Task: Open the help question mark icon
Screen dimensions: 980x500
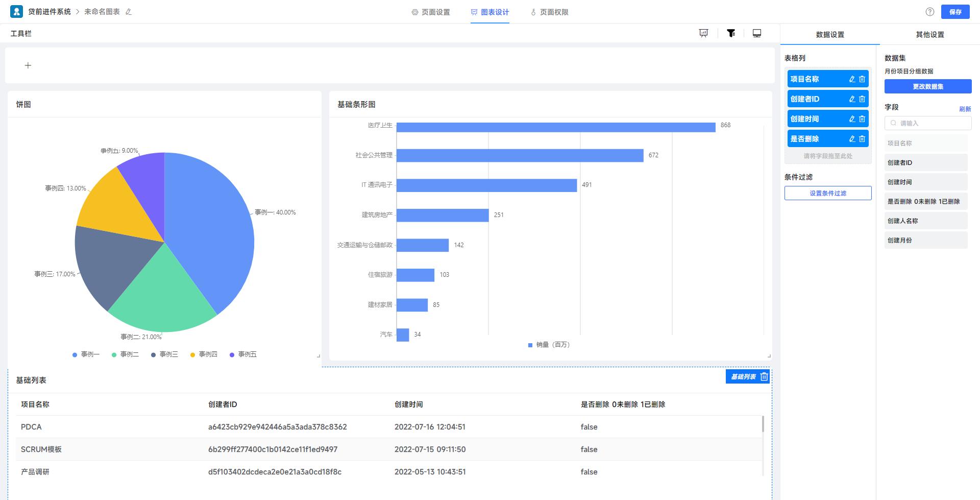Action: click(930, 12)
